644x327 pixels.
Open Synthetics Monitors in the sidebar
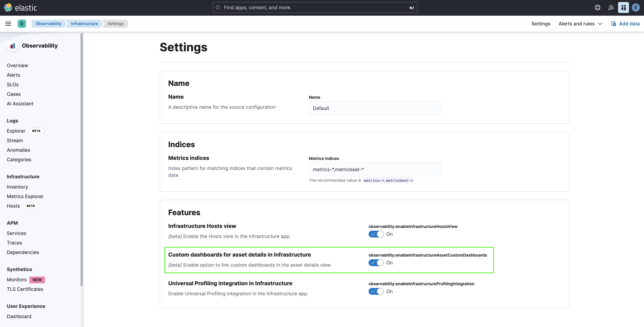pos(17,280)
